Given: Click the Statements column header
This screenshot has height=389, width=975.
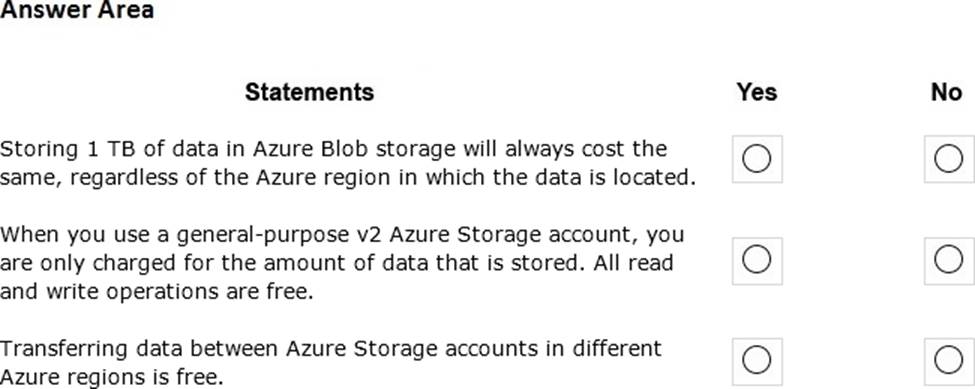Looking at the screenshot, I should 310,92.
